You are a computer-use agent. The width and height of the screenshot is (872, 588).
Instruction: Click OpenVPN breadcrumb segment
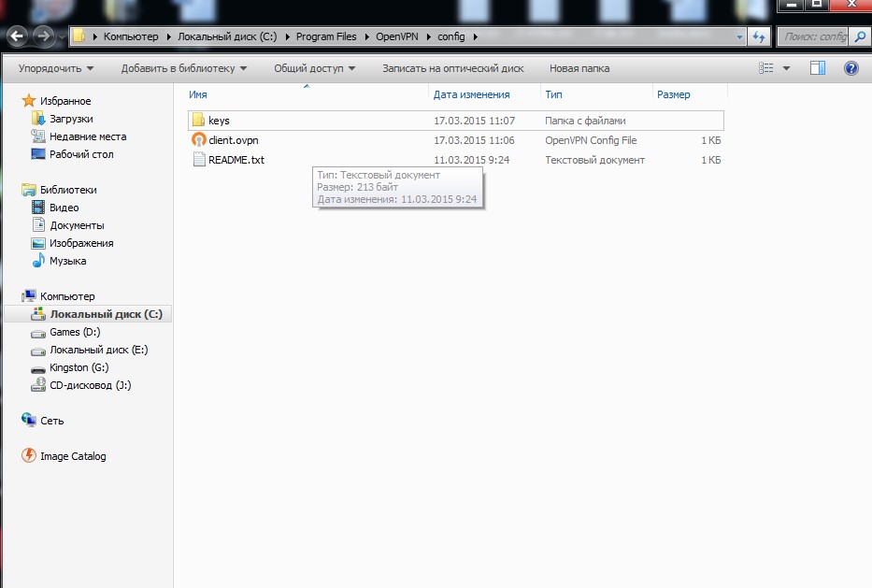coord(396,36)
